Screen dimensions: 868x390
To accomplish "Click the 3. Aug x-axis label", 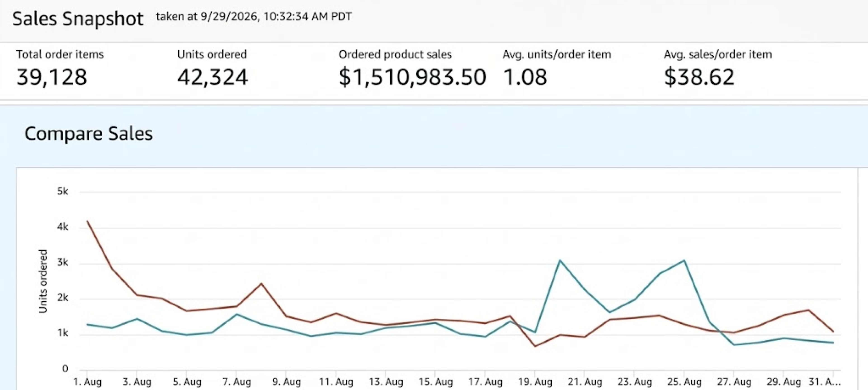I will [137, 382].
